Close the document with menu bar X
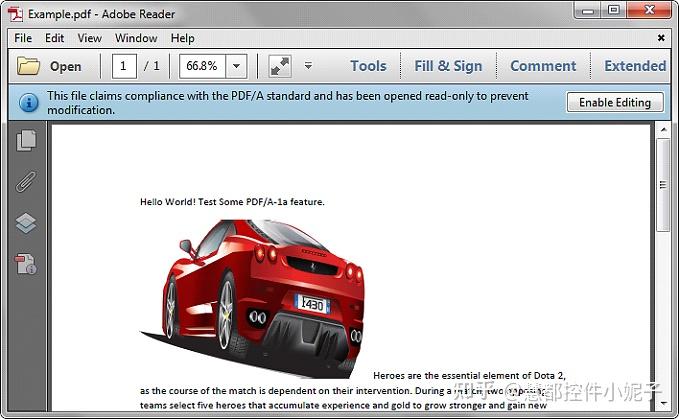Viewport: 679px width, 419px height. coord(661,38)
